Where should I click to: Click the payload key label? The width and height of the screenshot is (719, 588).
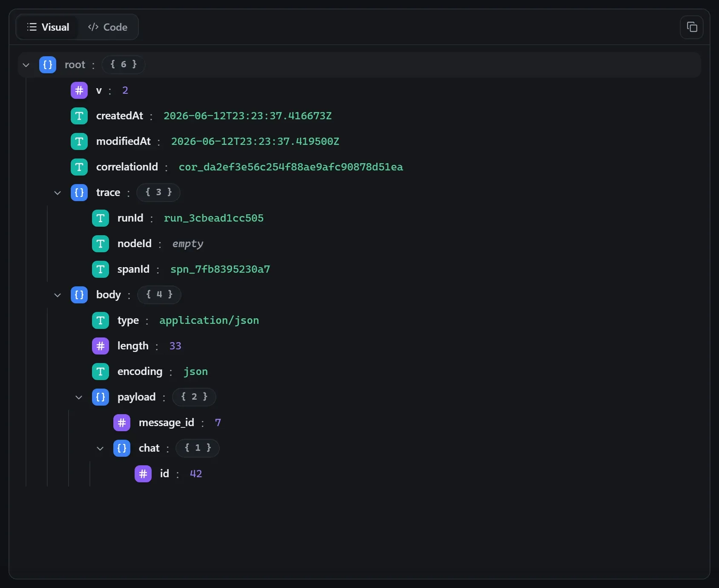(137, 397)
